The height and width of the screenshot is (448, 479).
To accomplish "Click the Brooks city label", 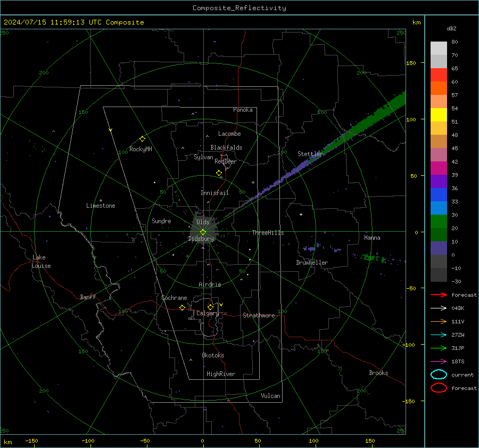I will 378,373.
